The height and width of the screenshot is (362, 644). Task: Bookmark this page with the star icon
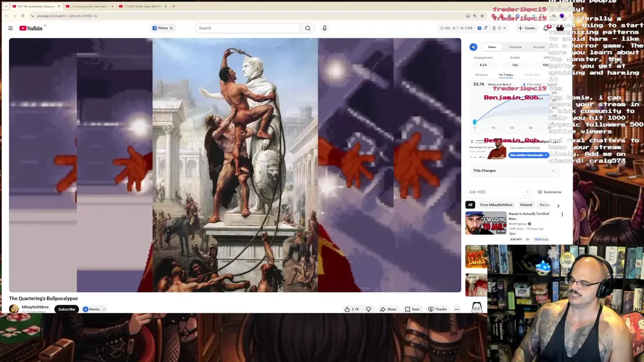pyautogui.click(x=482, y=16)
